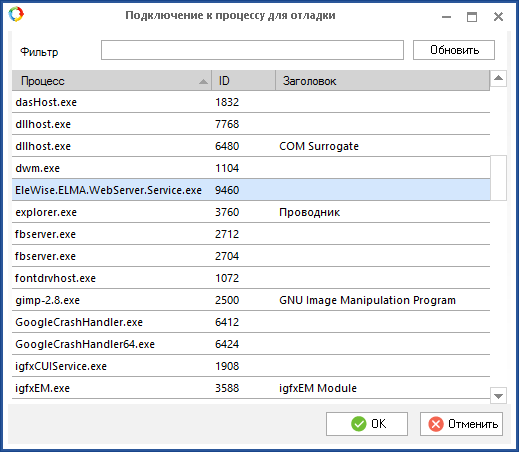Click the Обновить refresh button
The width and height of the screenshot is (519, 452).
tap(454, 50)
